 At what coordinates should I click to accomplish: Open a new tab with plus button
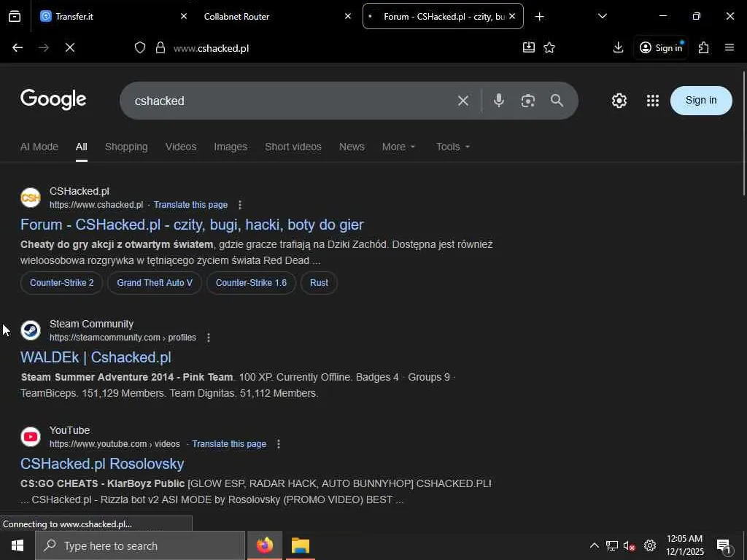[539, 17]
